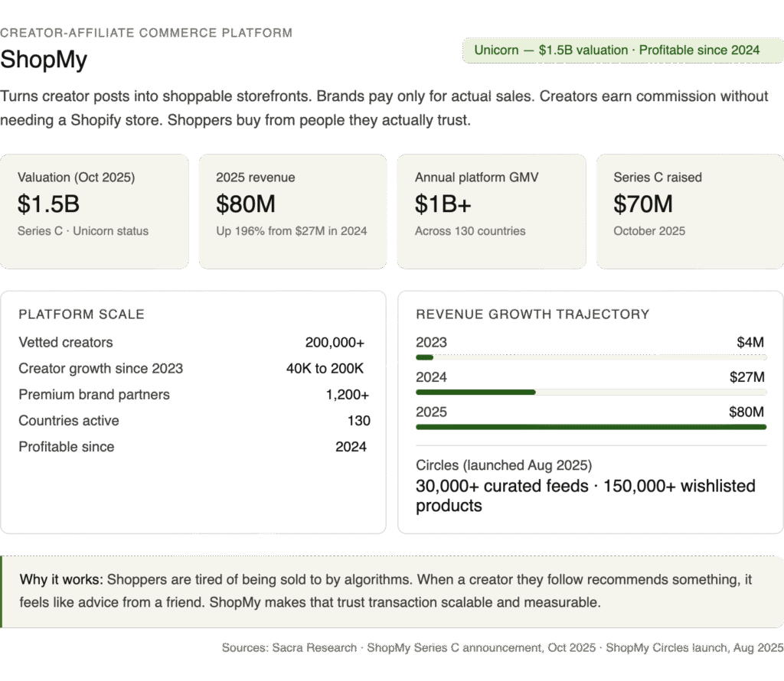
Task: Click the 2023 revenue progress bar
Action: [x=591, y=357]
